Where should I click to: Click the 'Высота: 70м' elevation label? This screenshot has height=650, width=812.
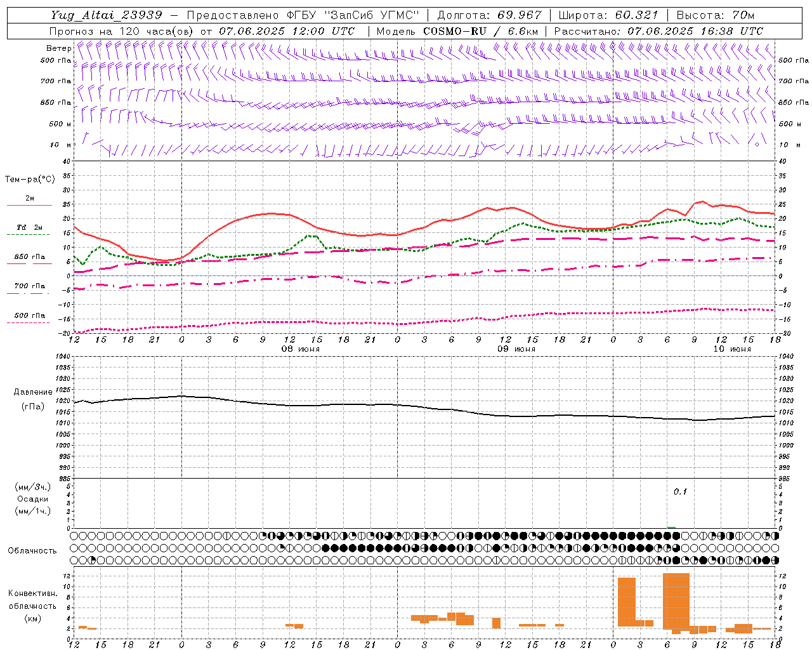pyautogui.click(x=716, y=15)
